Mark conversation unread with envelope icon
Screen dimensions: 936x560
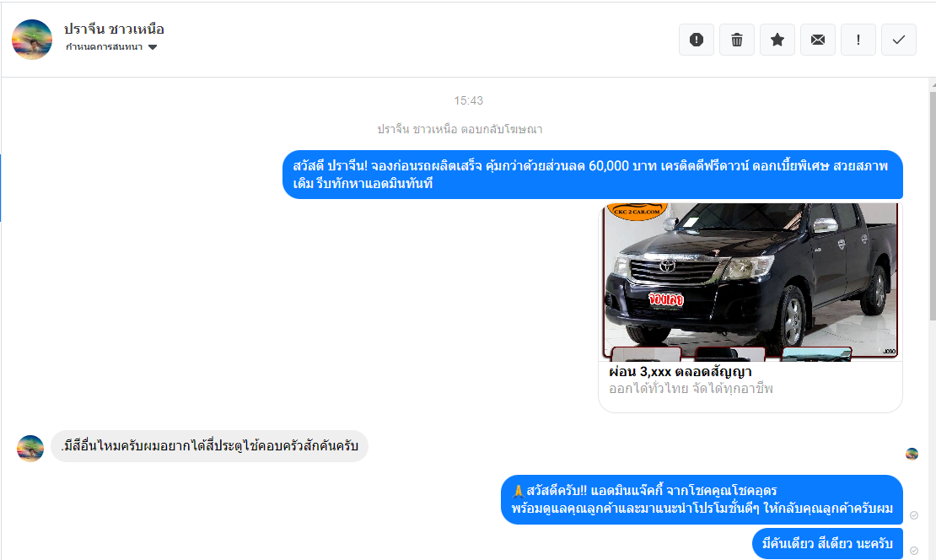click(x=818, y=40)
